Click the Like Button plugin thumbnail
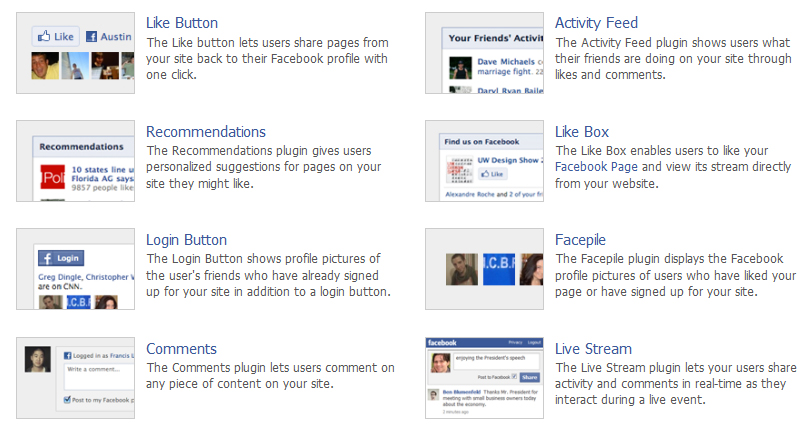The height and width of the screenshot is (429, 812). tap(75, 53)
